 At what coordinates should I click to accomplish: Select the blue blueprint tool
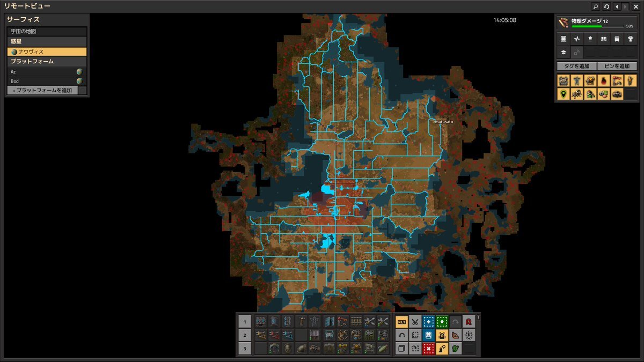(x=429, y=322)
